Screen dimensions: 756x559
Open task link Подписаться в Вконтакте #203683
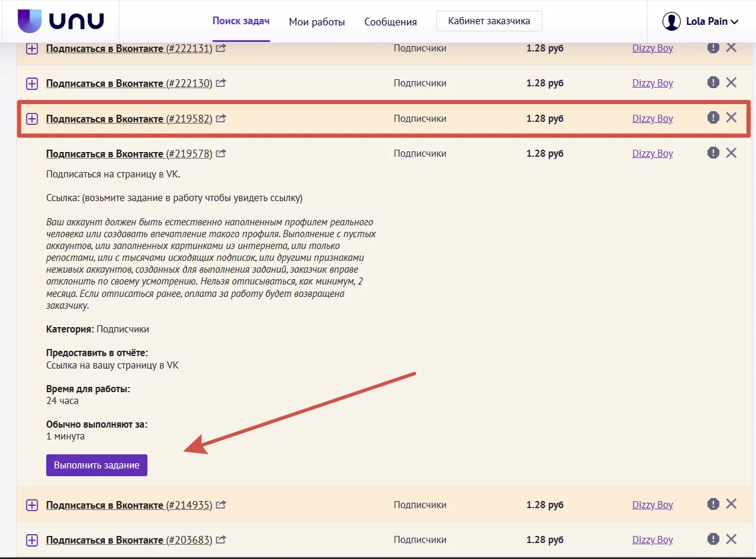click(x=129, y=540)
